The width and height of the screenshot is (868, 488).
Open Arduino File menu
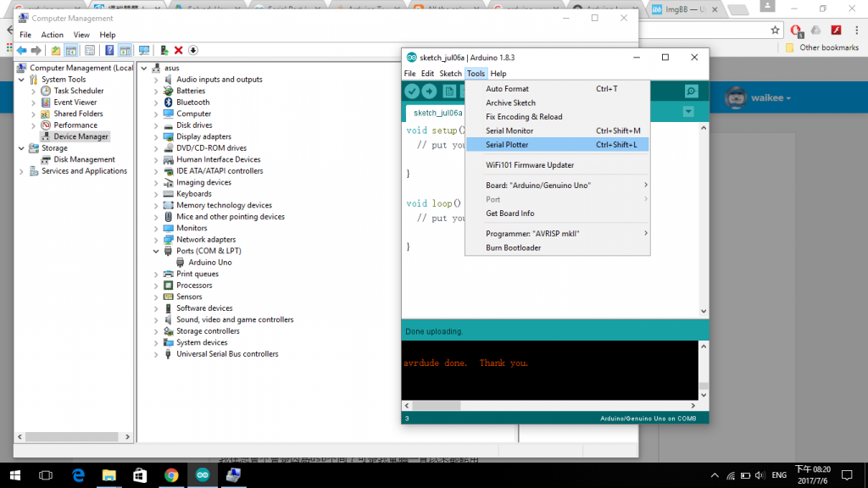pos(409,74)
